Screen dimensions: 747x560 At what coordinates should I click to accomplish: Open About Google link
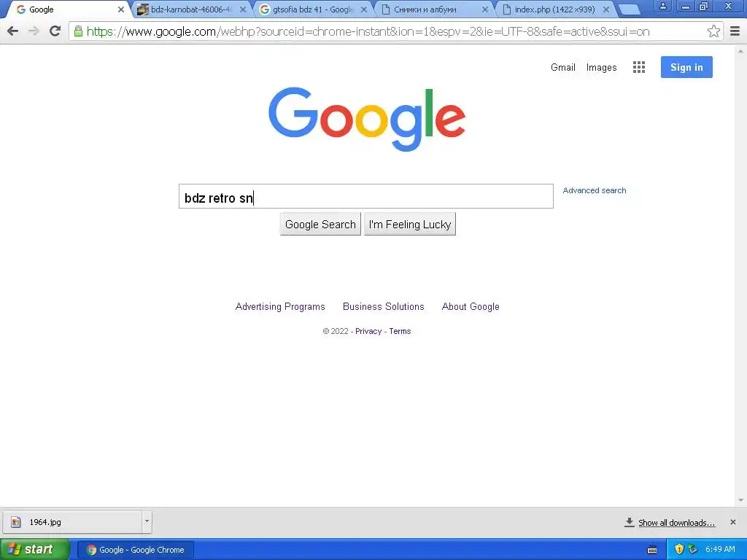point(471,307)
